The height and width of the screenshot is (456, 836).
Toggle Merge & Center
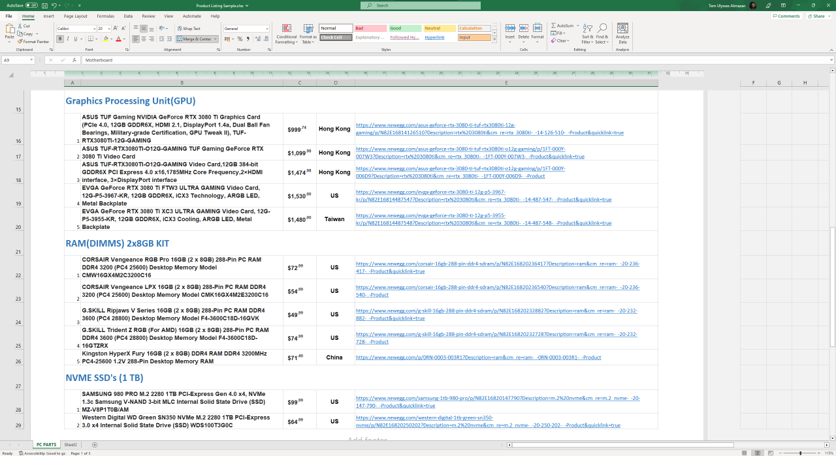194,39
